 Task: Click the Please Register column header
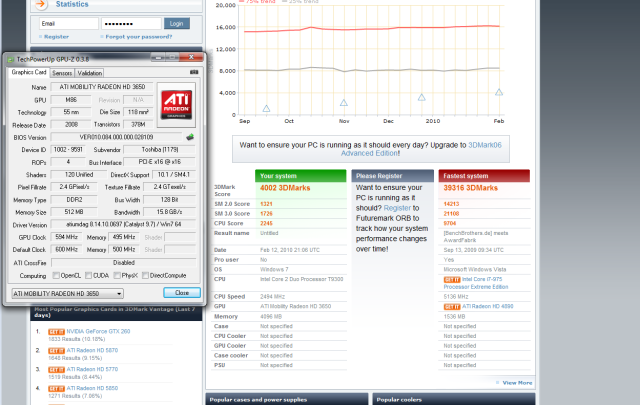[393, 176]
